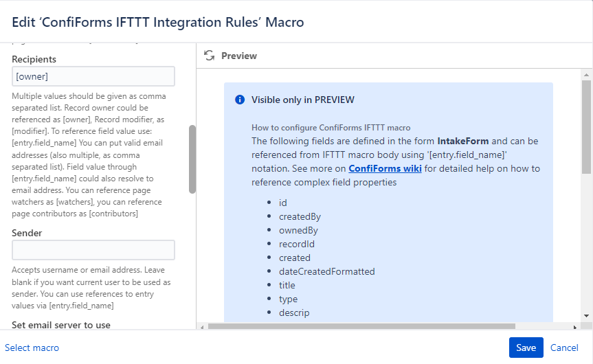Image resolution: width=593 pixels, height=364 pixels.
Task: Click the refresh preview icon
Action: (x=209, y=56)
